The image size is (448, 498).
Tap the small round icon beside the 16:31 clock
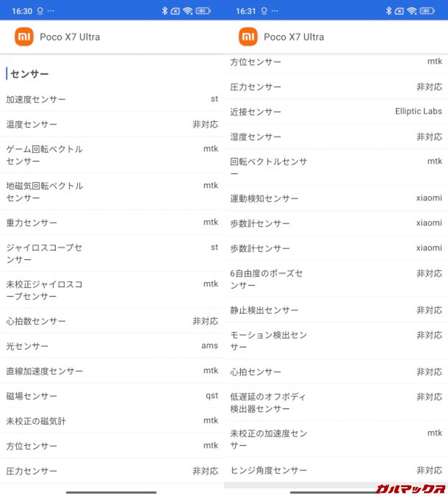point(264,11)
